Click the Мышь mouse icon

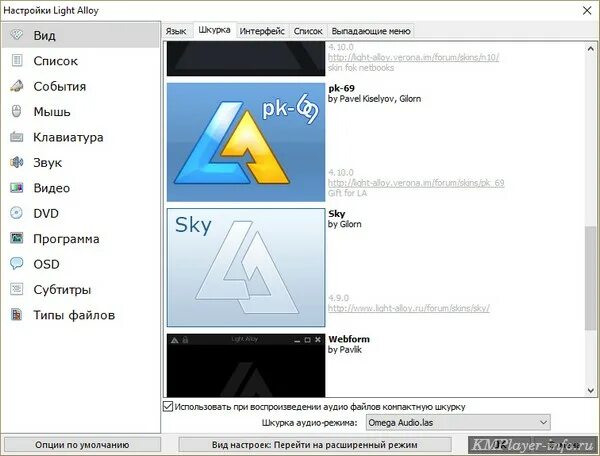pyautogui.click(x=16, y=111)
